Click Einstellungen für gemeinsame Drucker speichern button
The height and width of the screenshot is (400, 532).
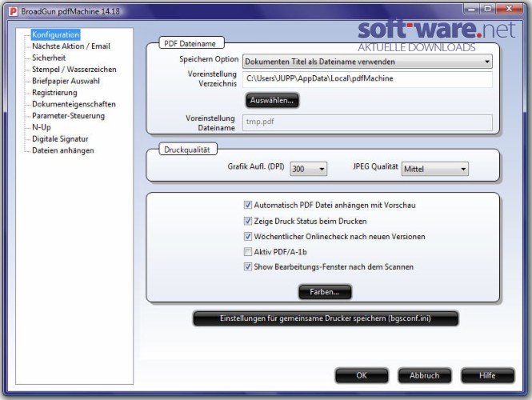(x=326, y=318)
